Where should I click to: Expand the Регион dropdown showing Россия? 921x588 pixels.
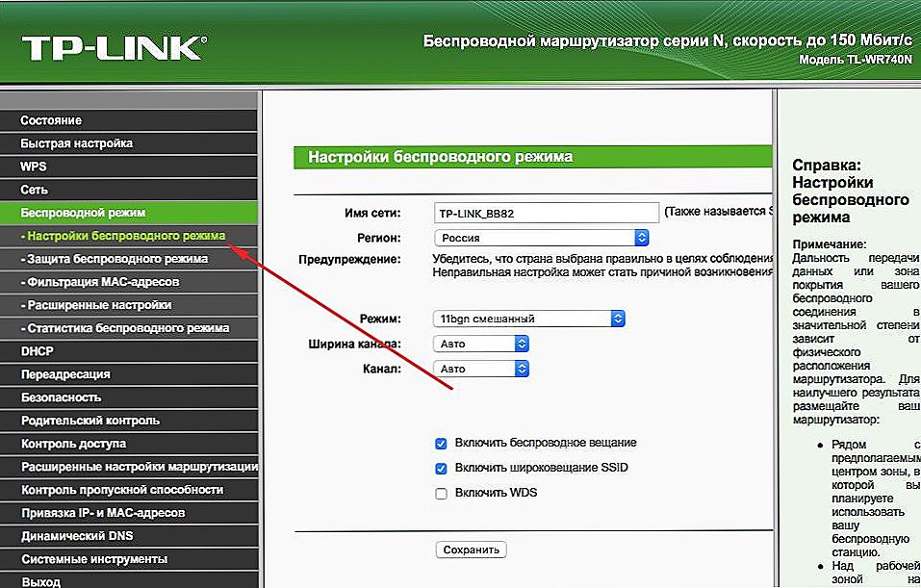(541, 238)
